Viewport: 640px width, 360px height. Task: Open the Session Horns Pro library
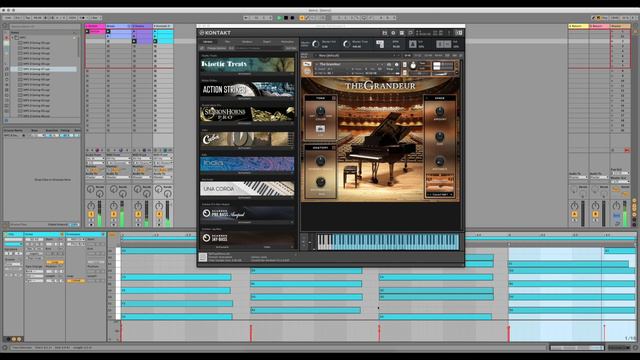(247, 114)
